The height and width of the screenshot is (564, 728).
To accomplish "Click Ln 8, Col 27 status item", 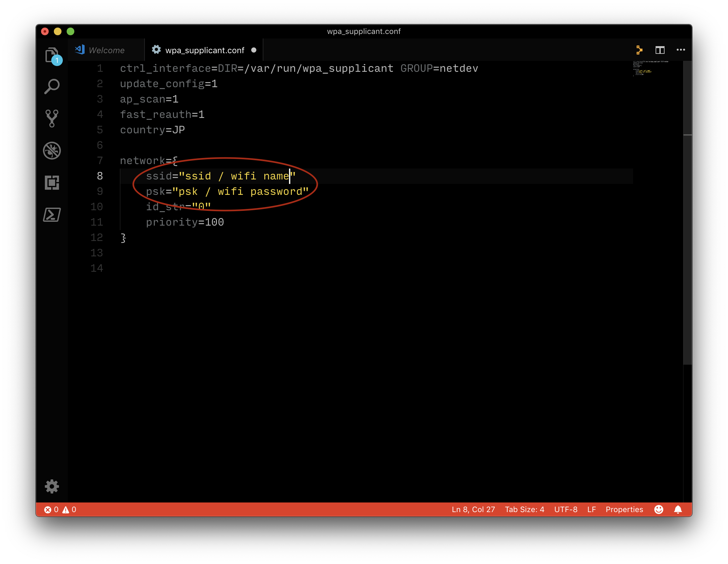I will click(x=473, y=509).
